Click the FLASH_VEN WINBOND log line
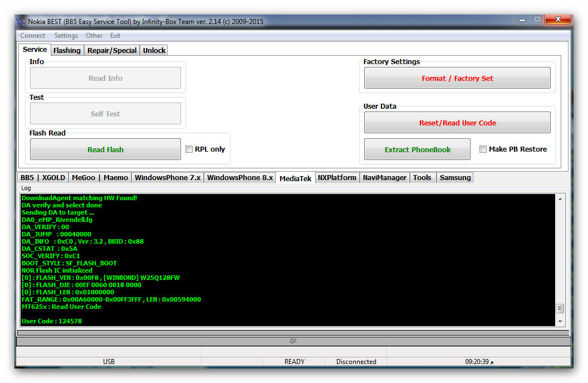588x383 pixels. (x=101, y=278)
